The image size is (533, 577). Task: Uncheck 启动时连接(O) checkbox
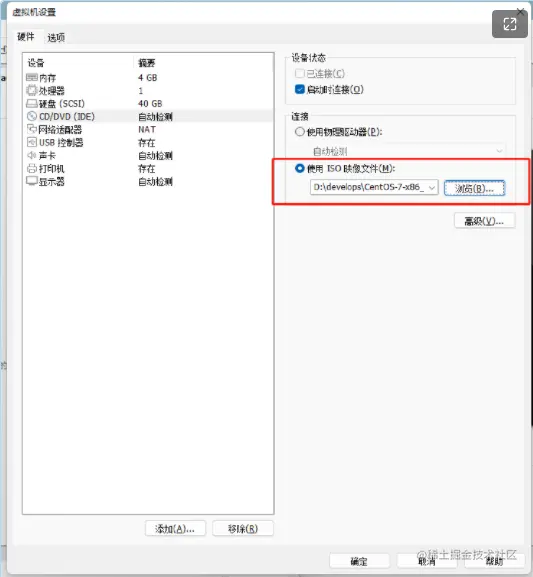coord(300,89)
